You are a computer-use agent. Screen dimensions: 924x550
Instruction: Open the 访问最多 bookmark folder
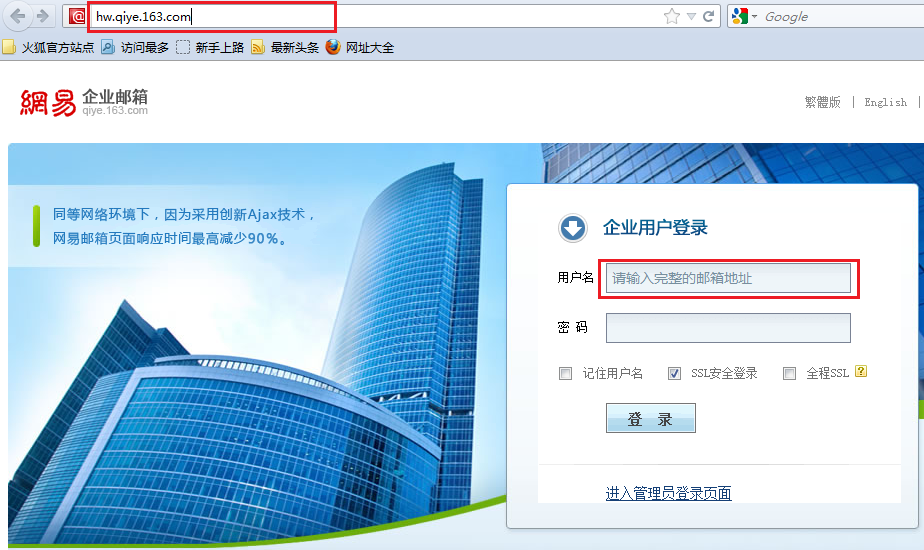pos(134,47)
